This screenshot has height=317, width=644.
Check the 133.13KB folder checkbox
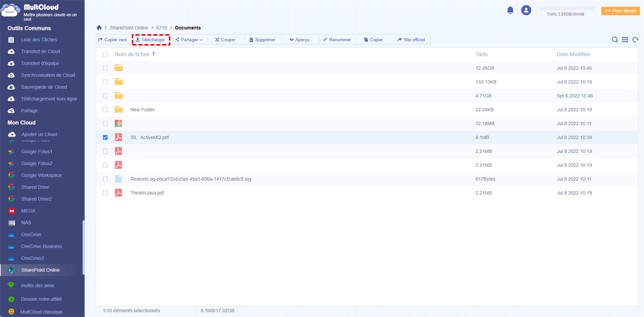click(105, 82)
